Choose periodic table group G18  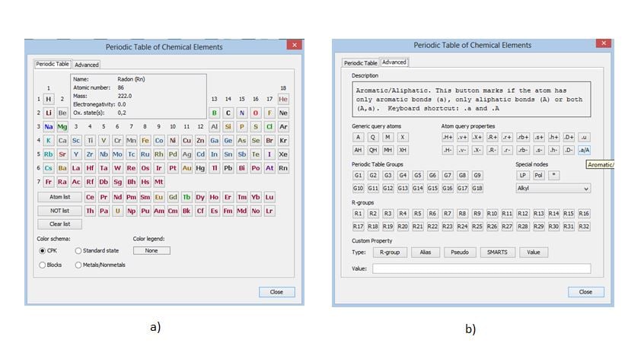click(477, 188)
